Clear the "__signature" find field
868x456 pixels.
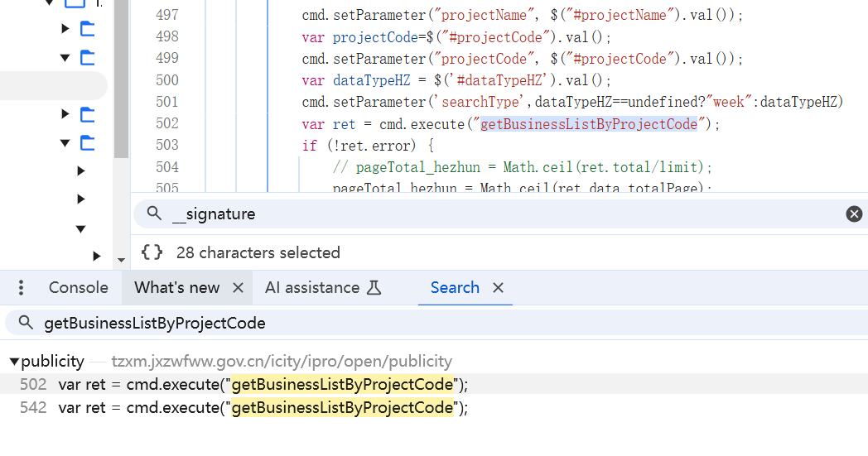point(854,214)
